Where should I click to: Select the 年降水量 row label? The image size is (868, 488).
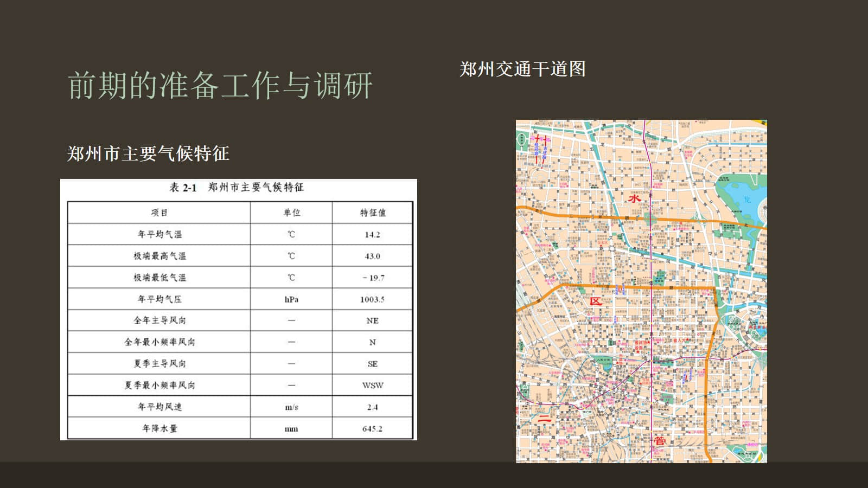159,428
